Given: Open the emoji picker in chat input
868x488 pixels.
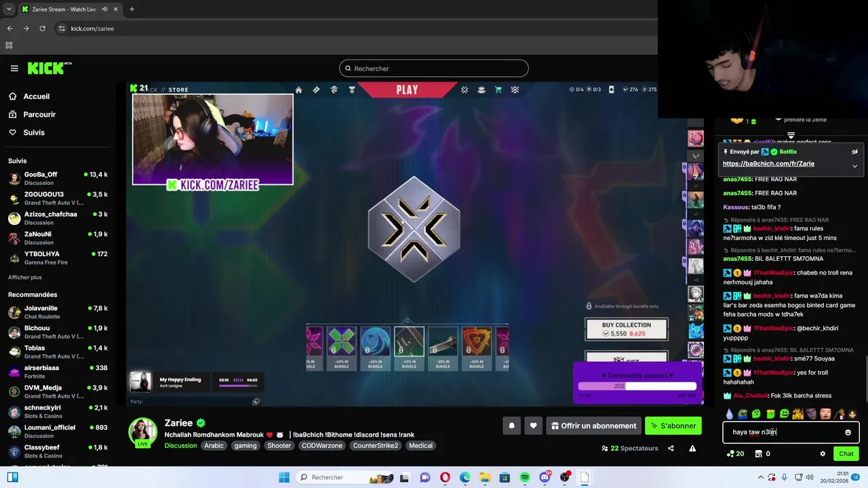Looking at the screenshot, I should point(848,432).
